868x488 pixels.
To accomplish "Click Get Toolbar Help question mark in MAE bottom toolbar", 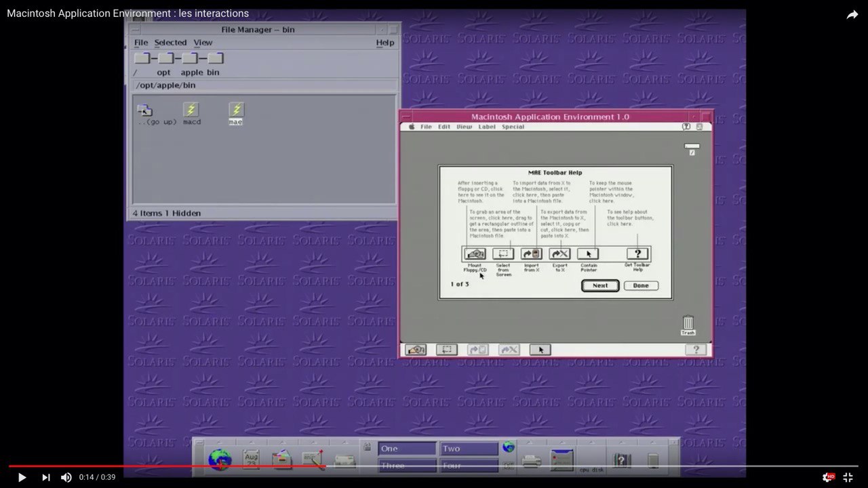I will [x=696, y=350].
